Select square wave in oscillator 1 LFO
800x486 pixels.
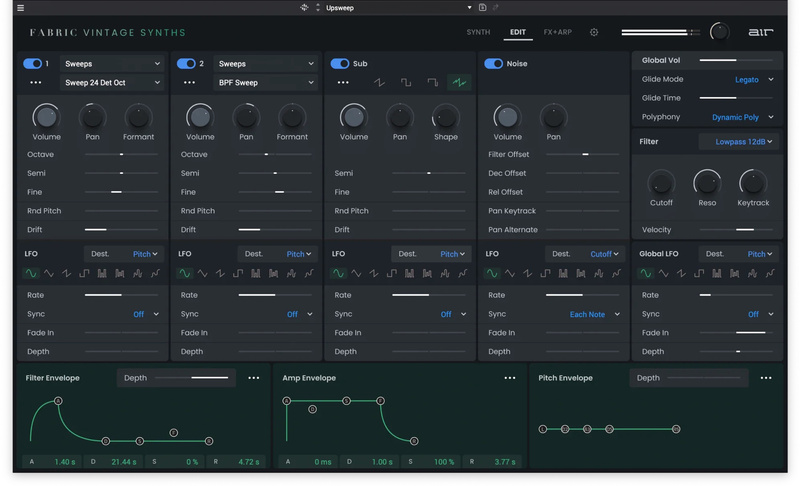pyautogui.click(x=84, y=273)
